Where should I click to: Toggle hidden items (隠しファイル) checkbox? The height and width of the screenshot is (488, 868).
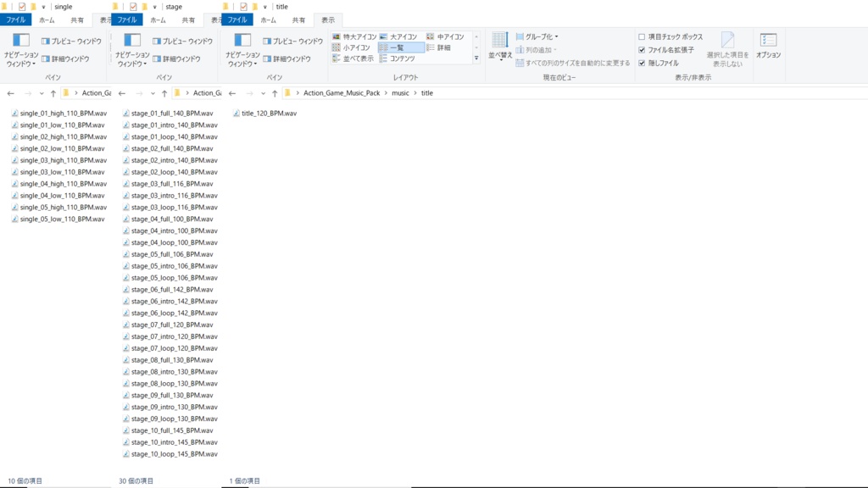659,63
